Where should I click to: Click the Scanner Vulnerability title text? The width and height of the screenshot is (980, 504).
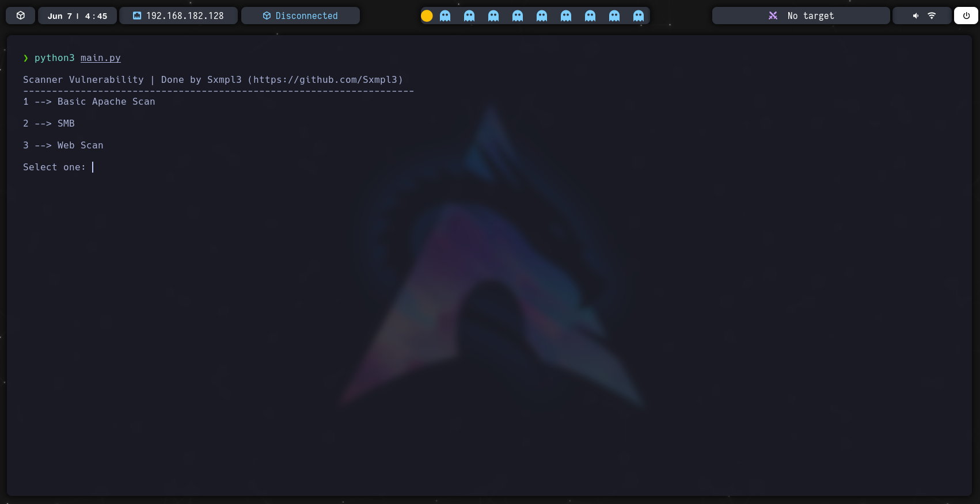point(83,79)
